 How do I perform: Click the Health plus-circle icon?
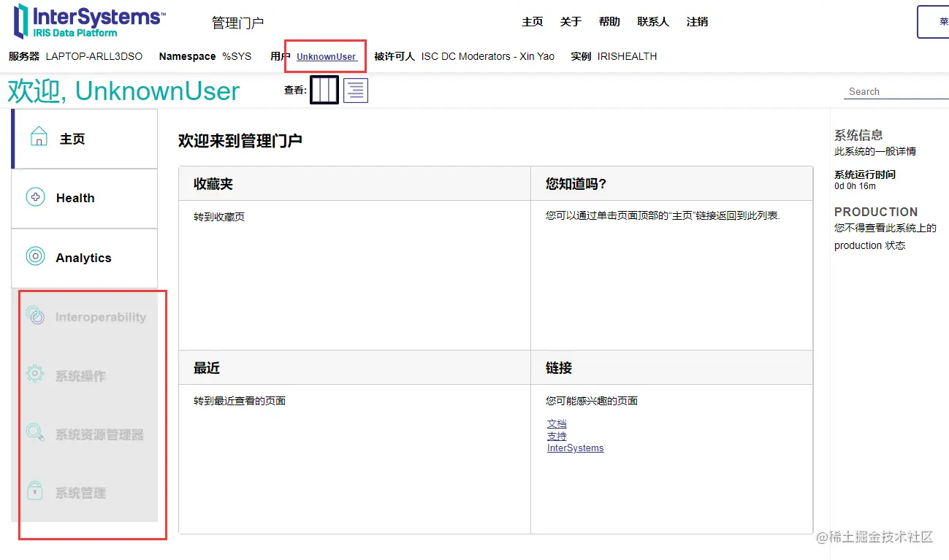click(35, 197)
